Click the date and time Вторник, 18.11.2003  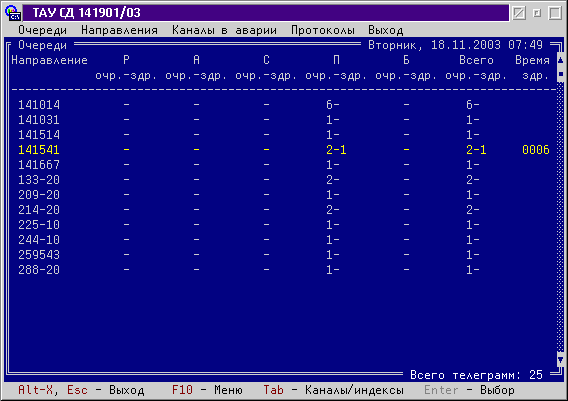[455, 45]
